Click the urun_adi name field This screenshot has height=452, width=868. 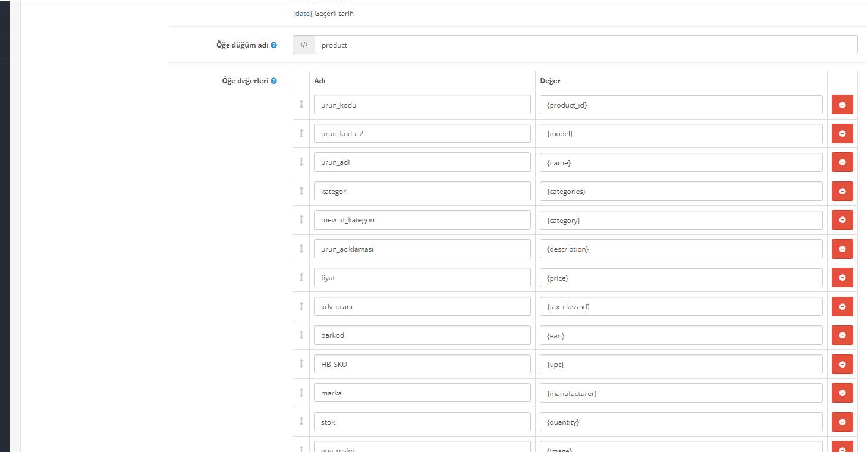(422, 162)
